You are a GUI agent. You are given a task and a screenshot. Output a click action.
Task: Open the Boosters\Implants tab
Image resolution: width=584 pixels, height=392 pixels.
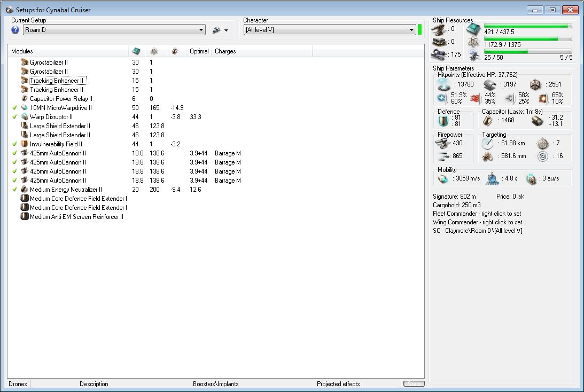216,384
